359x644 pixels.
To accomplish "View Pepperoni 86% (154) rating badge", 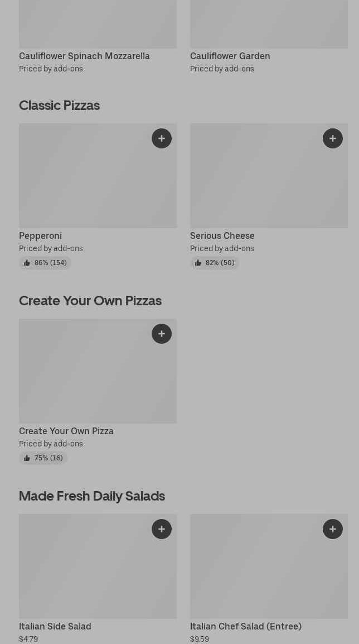I will click(45, 263).
